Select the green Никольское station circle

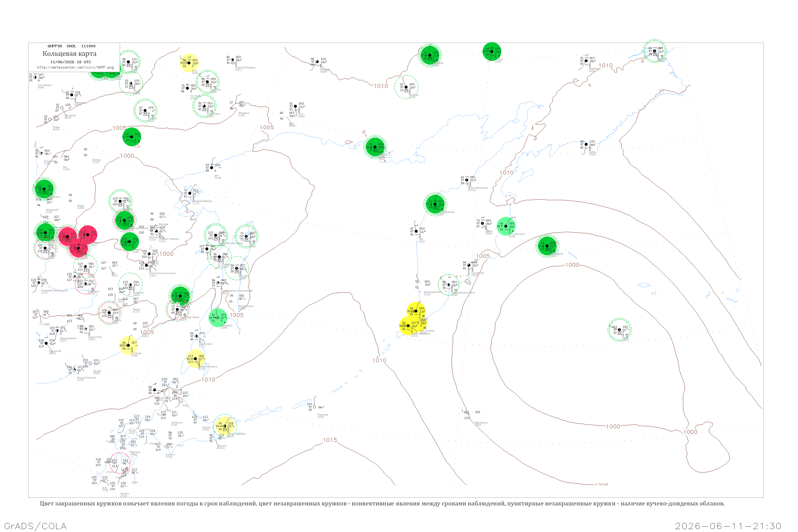(x=547, y=246)
